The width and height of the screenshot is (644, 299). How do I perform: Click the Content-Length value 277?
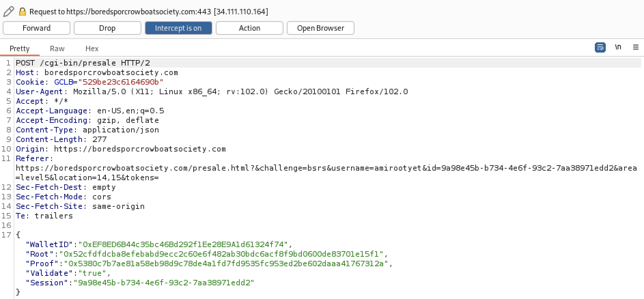coord(99,139)
